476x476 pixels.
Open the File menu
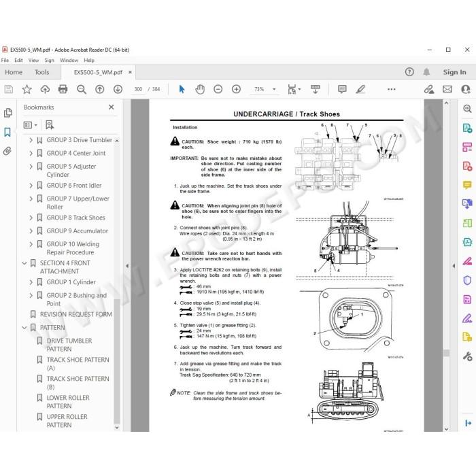(x=5, y=60)
